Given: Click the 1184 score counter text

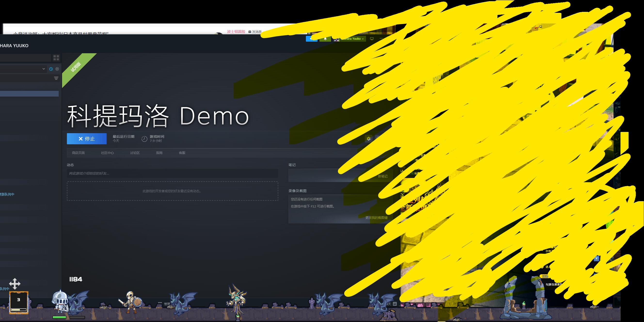Looking at the screenshot, I should (x=75, y=279).
